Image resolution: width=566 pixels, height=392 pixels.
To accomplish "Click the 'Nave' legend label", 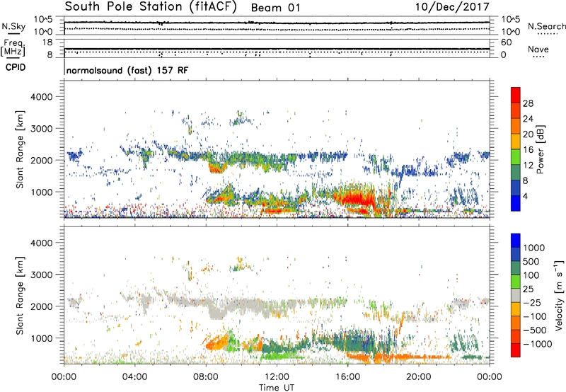I will coord(538,49).
